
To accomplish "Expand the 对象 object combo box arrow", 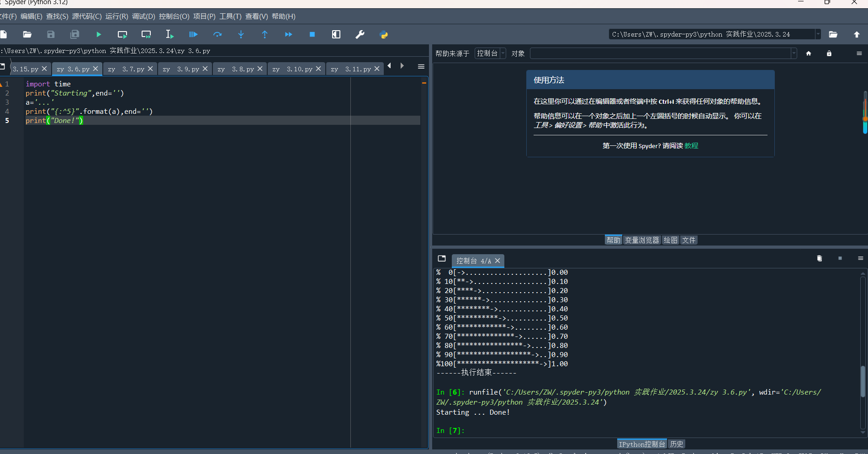I will [794, 53].
